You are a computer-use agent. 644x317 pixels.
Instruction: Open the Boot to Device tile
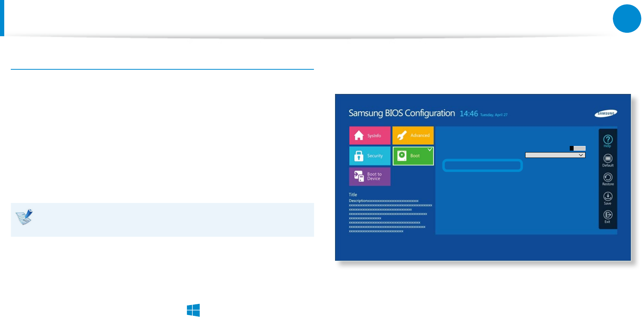tap(370, 176)
